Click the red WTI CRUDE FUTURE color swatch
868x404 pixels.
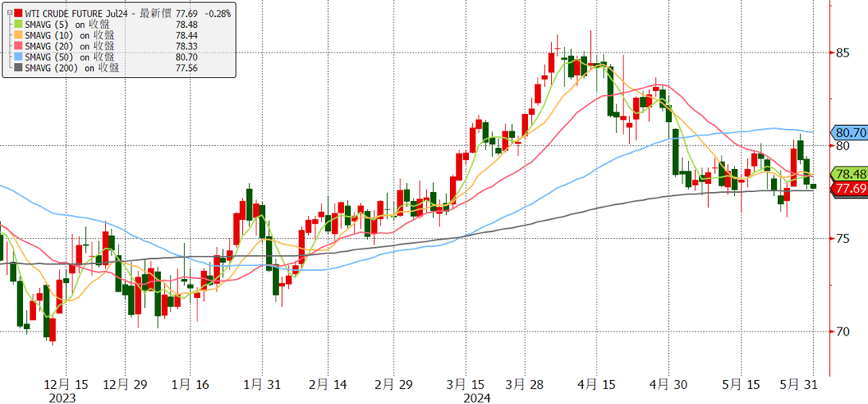(19, 12)
